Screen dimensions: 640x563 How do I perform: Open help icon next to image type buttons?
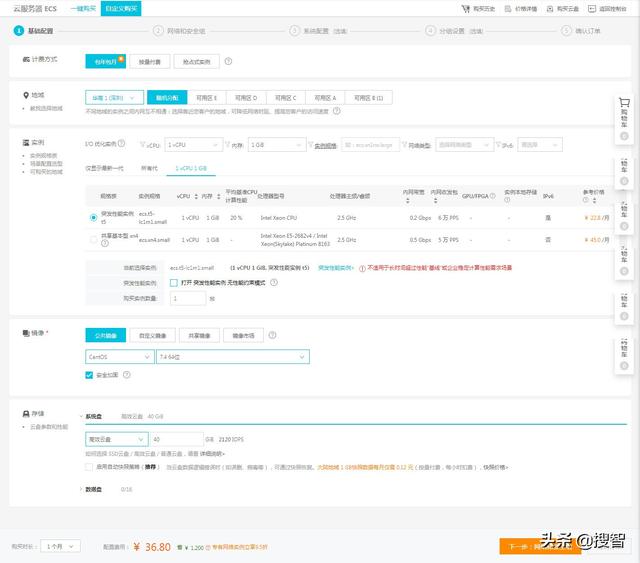273,335
